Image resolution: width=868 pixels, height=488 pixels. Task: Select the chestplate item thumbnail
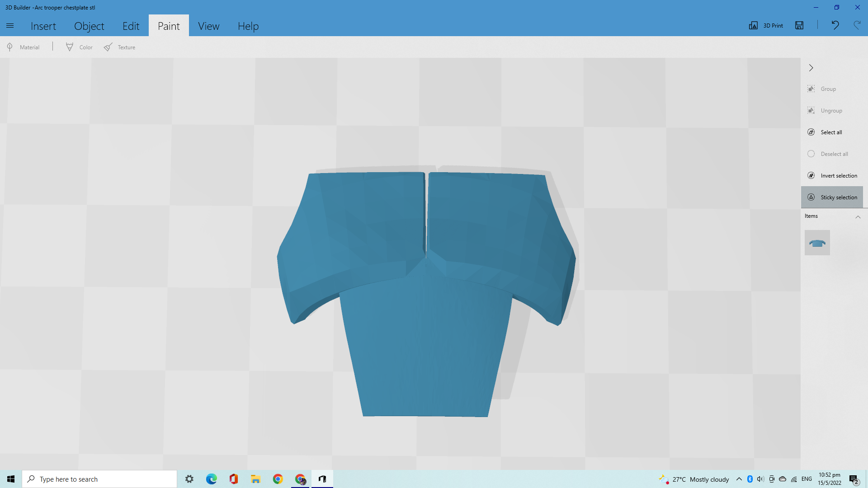pos(817,243)
